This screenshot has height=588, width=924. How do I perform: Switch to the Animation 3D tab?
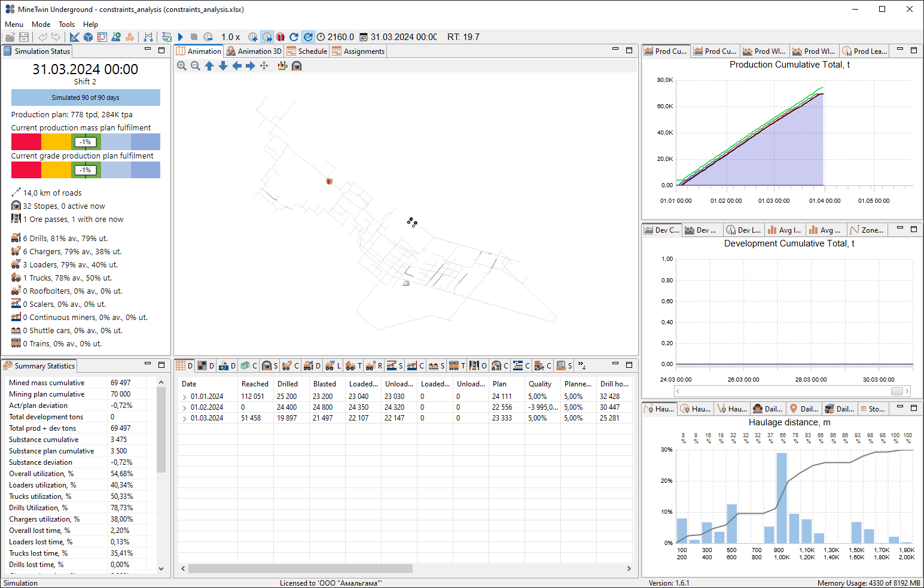[254, 51]
